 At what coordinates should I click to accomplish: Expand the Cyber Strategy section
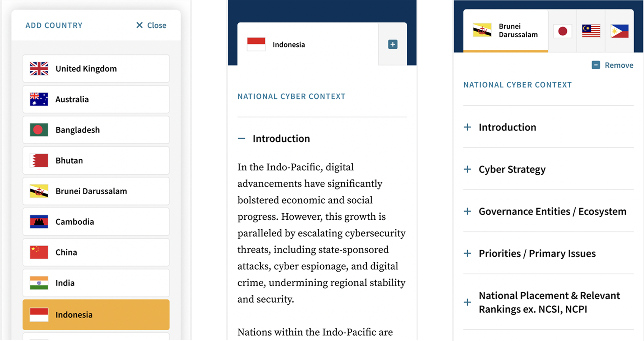point(467,170)
